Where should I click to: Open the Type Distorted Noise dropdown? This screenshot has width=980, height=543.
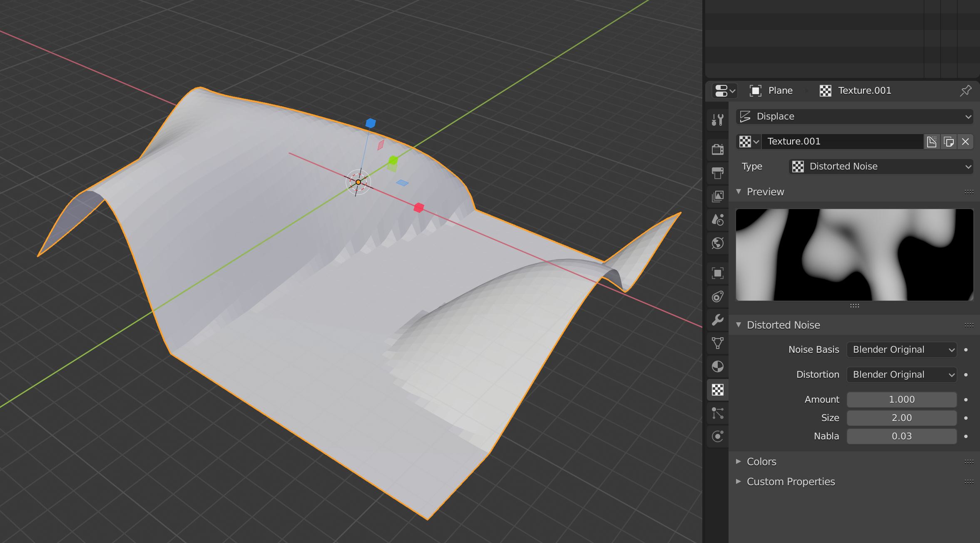pos(881,167)
